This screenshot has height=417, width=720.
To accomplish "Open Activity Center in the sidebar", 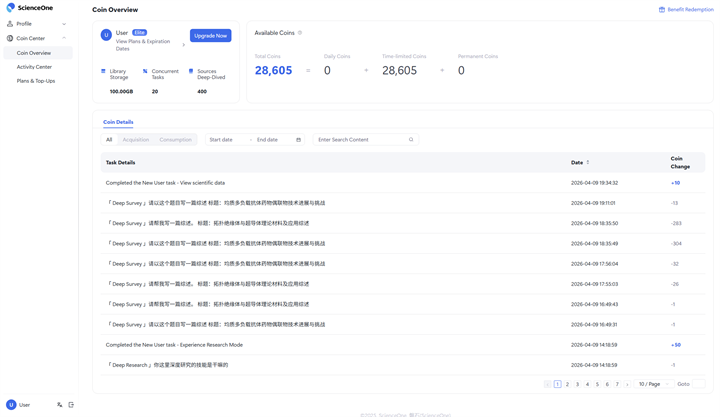I will click(x=34, y=67).
